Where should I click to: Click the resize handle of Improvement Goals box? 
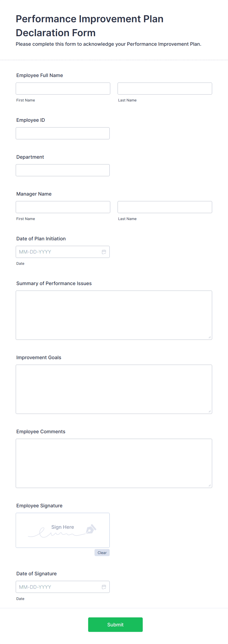(x=210, y=411)
